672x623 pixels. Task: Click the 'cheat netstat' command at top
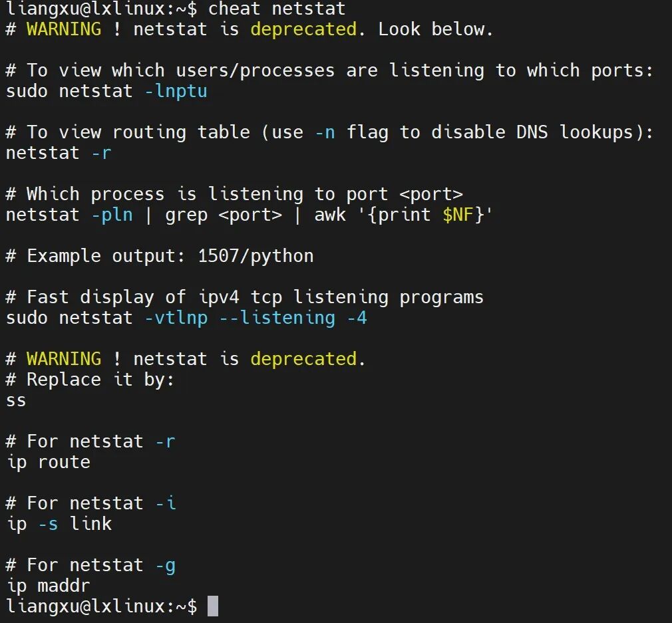277,9
